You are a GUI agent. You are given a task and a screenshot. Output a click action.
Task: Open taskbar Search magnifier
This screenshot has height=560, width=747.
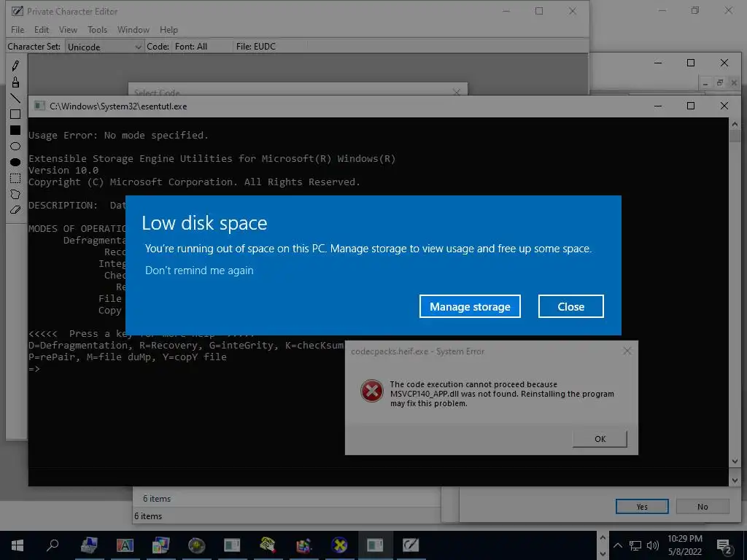(x=53, y=545)
